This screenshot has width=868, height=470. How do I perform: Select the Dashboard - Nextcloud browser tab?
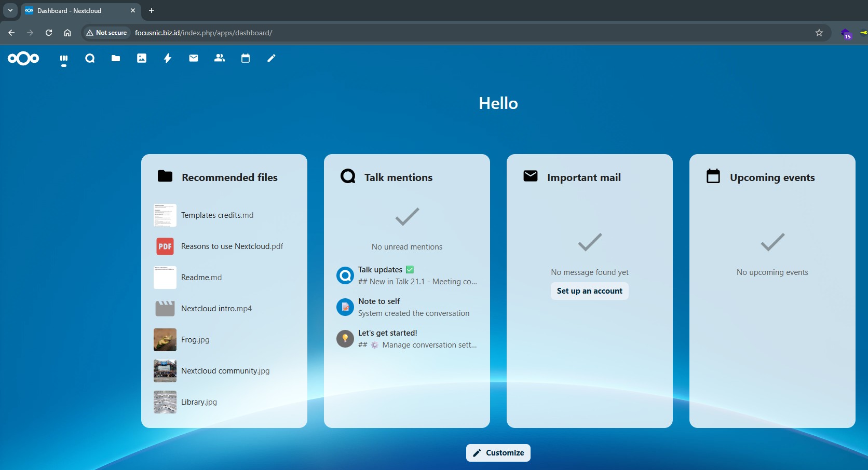pos(78,11)
